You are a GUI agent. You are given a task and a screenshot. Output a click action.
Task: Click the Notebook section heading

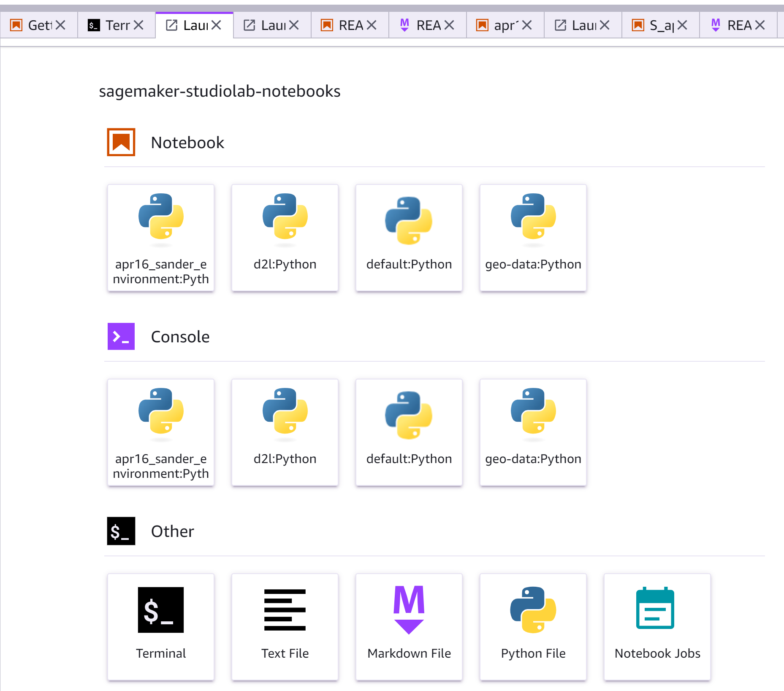click(x=187, y=143)
